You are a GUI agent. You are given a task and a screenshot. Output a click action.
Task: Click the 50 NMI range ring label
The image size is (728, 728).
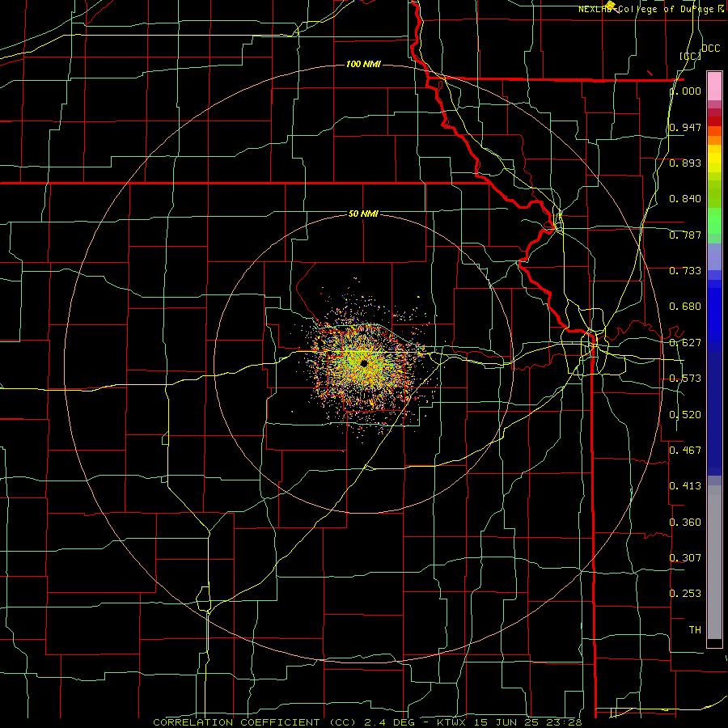pos(363,214)
